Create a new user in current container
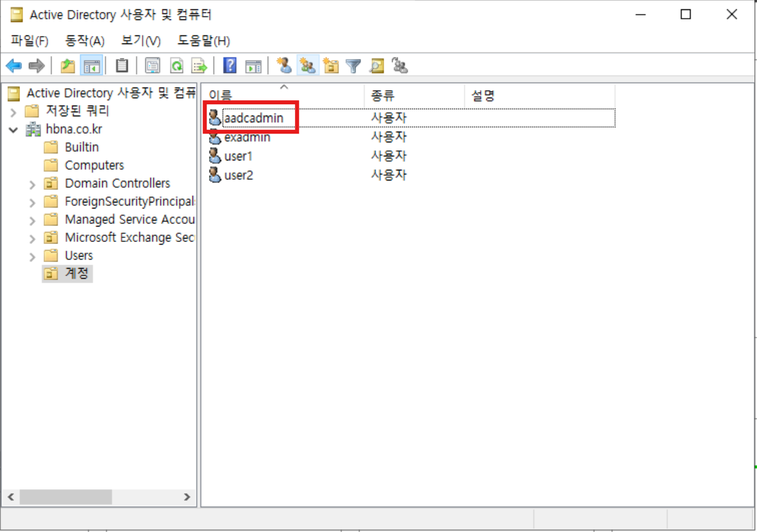Image resolution: width=757 pixels, height=532 pixels. click(284, 65)
